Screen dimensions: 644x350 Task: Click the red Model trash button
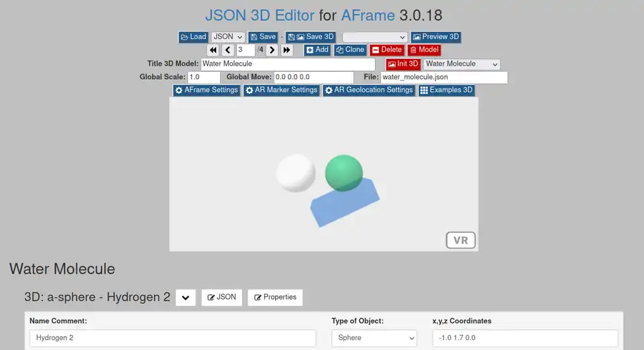coord(424,50)
